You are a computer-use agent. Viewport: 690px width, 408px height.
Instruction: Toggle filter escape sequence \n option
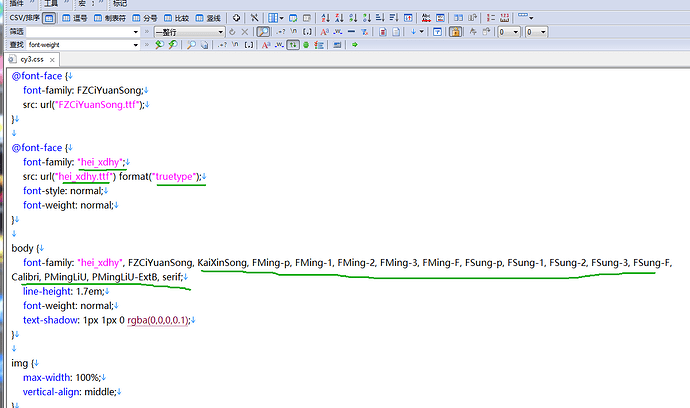pos(294,32)
